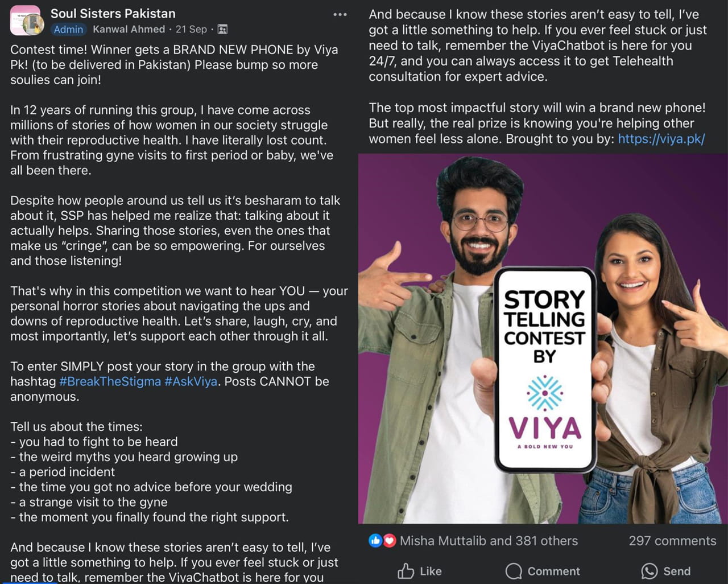Viewport: 728px width, 584px height.
Task: Click the WhatsApp Send icon
Action: click(649, 571)
